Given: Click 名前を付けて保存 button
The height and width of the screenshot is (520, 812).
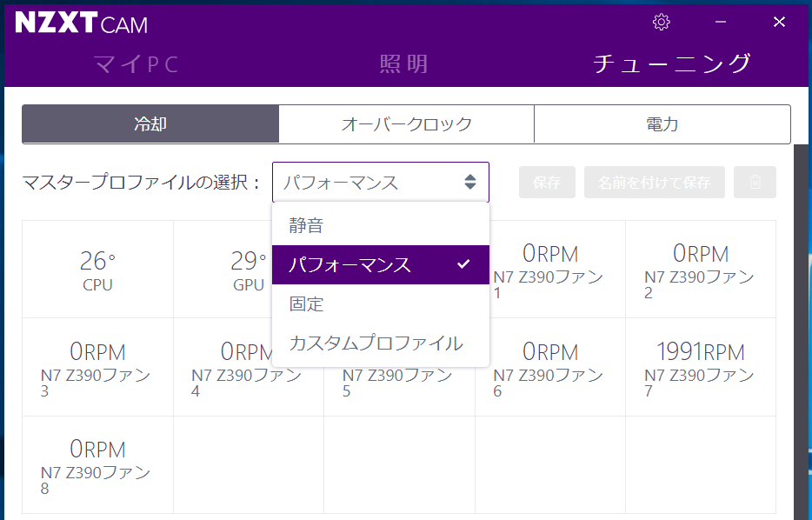Looking at the screenshot, I should (x=654, y=182).
